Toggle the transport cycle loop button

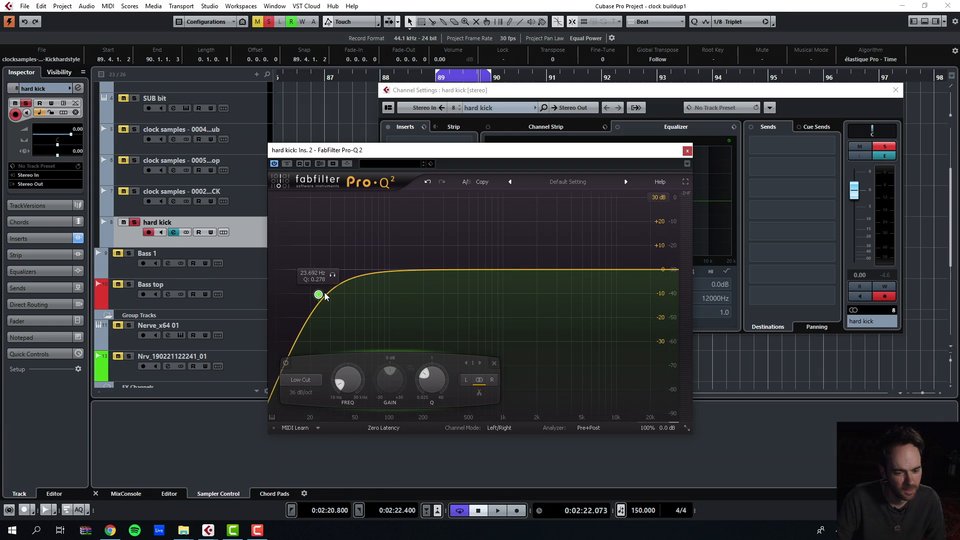point(459,510)
